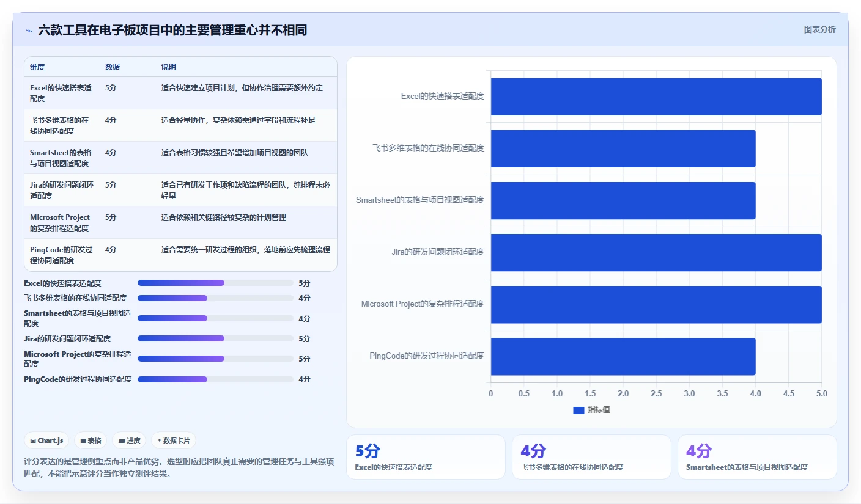Click table cell Smartsheet的表格与项目视图适配度
This screenshot has width=861, height=504.
61,158
